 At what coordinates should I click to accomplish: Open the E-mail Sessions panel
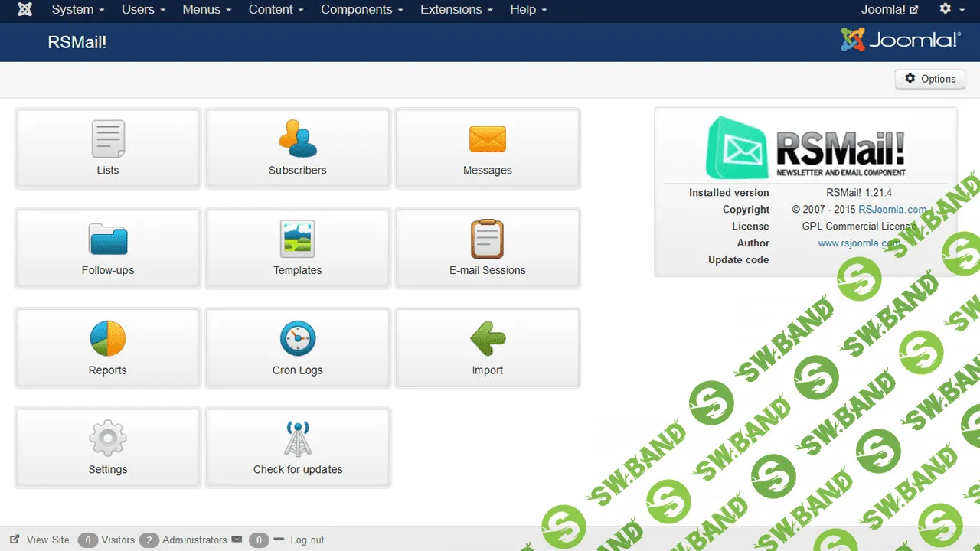(487, 248)
